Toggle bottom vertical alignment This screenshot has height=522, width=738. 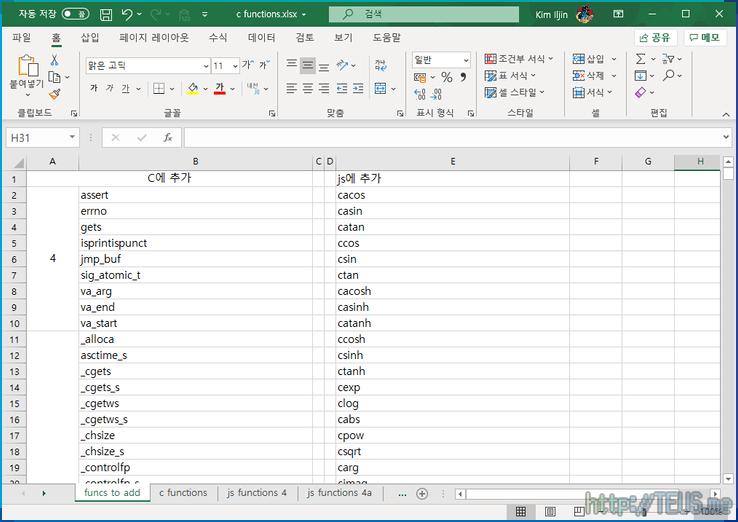(x=324, y=65)
